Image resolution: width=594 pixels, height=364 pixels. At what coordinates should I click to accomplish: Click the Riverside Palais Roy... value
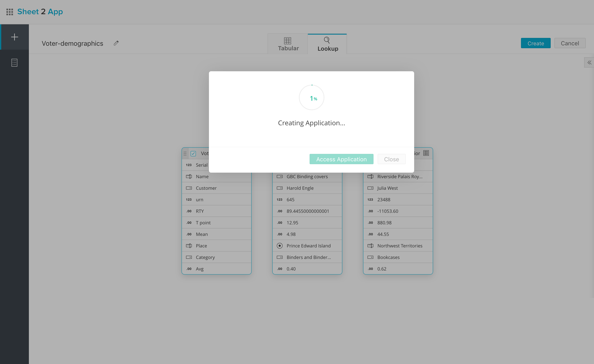pos(400,177)
